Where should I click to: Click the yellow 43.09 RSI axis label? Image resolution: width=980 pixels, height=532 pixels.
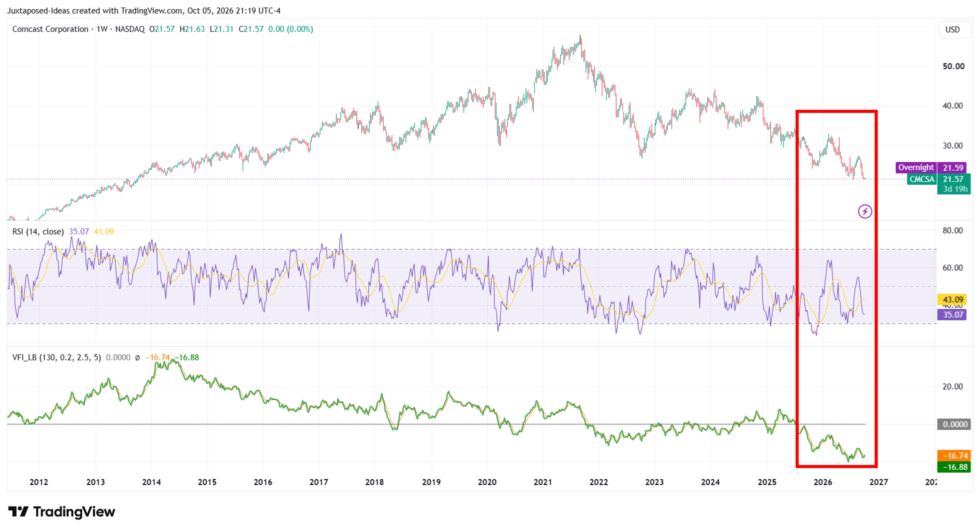click(x=952, y=300)
